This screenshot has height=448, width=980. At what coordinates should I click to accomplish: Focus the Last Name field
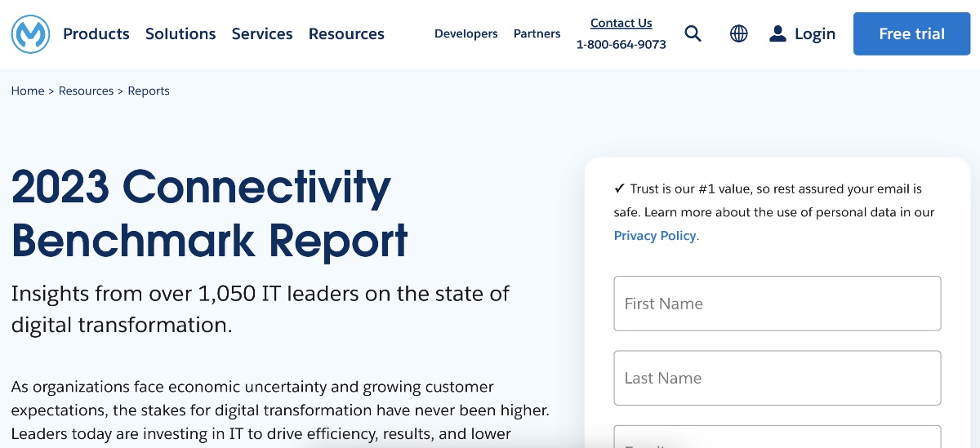coord(777,378)
